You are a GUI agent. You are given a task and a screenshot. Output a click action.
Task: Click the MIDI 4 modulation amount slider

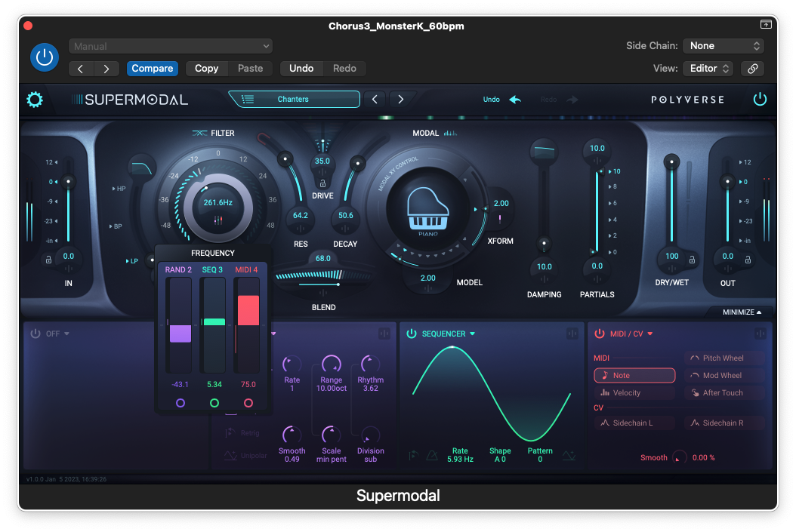[247, 324]
